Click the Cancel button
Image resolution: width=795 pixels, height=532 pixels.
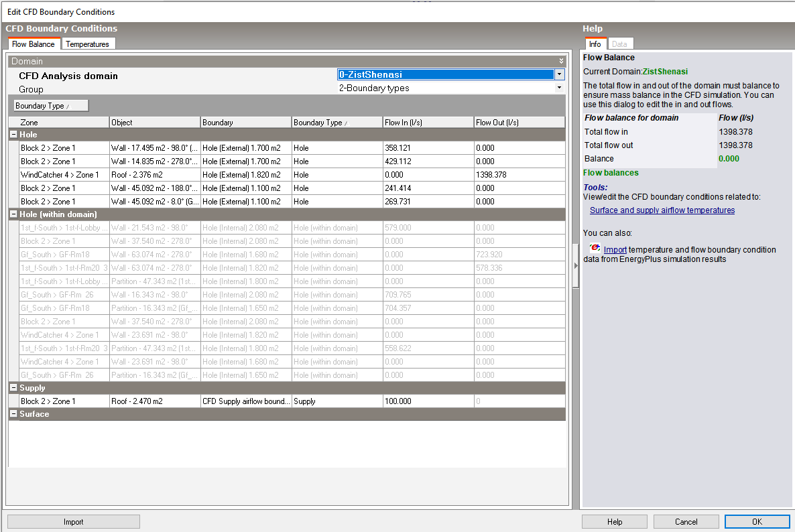pyautogui.click(x=686, y=522)
